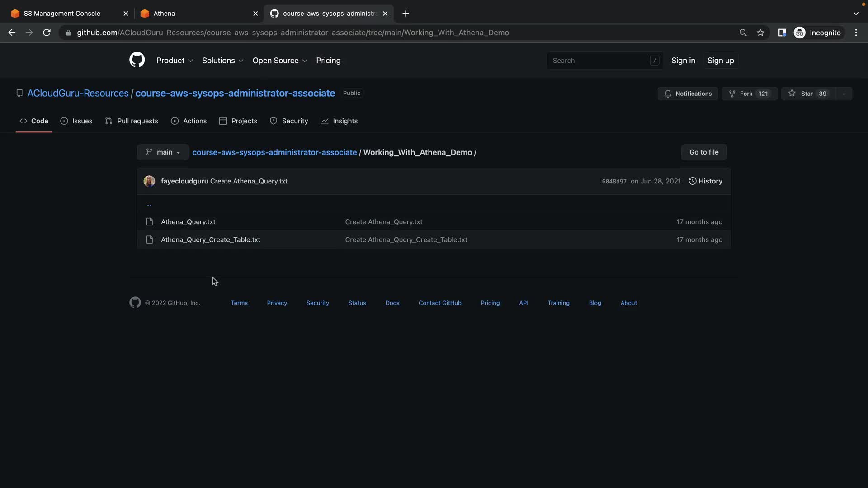868x488 pixels.
Task: Open Chrome three-dot menu
Action: [x=856, y=33]
